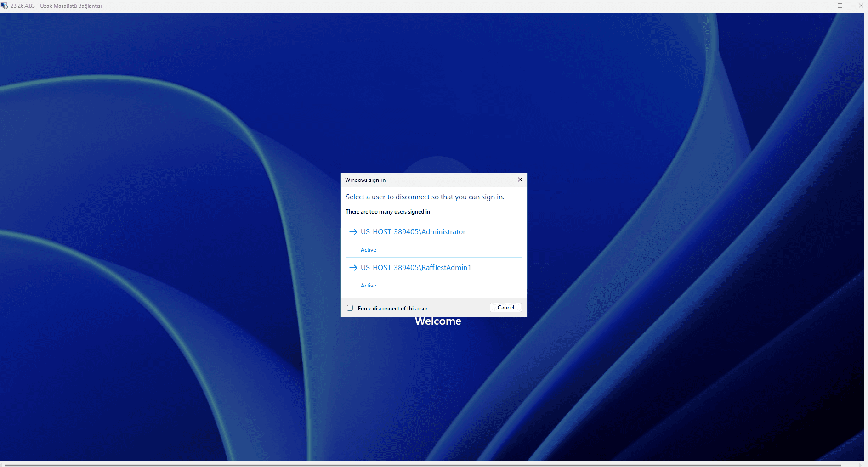The image size is (868, 467).
Task: Click the Active status under RaffTestAdmin1
Action: [368, 286]
